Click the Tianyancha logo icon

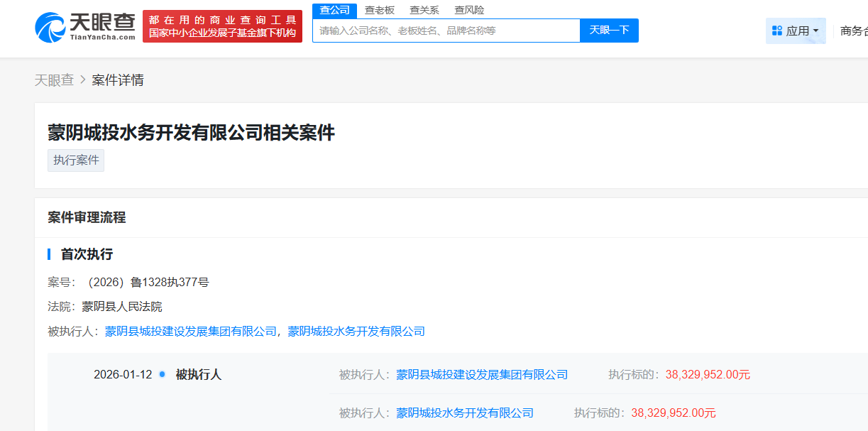tap(50, 27)
